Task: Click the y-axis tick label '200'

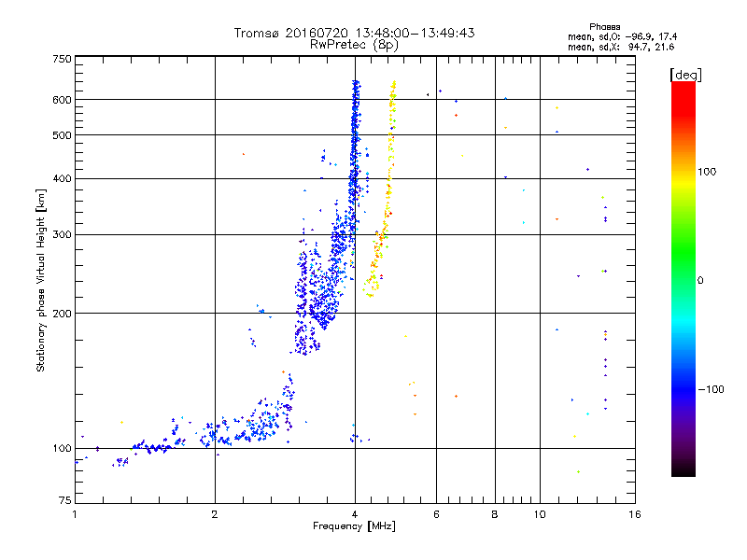Action: (x=62, y=314)
